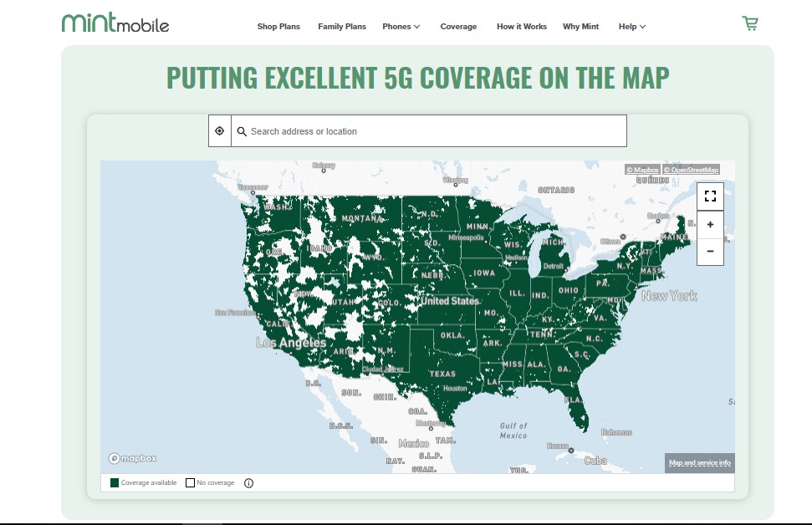Viewport: 812px width, 525px height.
Task: Click the FLA. state label
Action: (x=574, y=400)
